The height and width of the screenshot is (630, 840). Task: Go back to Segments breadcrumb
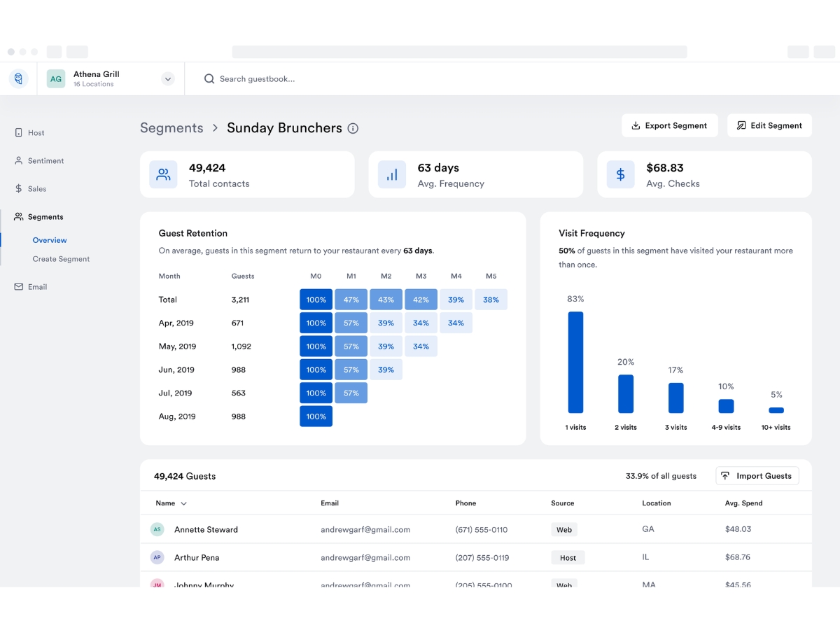tap(171, 128)
